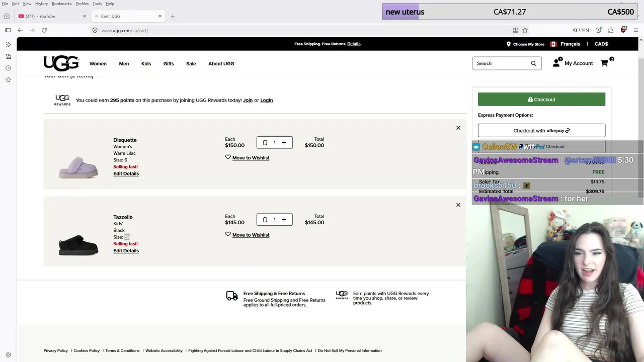Go back with the browser back arrow

coord(20,30)
